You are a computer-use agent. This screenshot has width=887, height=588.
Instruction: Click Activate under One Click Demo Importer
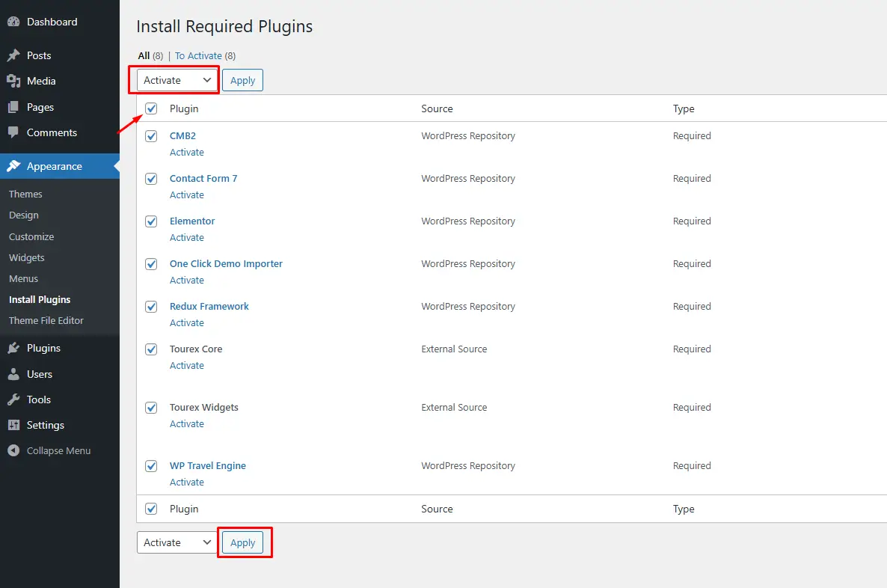[x=187, y=280]
